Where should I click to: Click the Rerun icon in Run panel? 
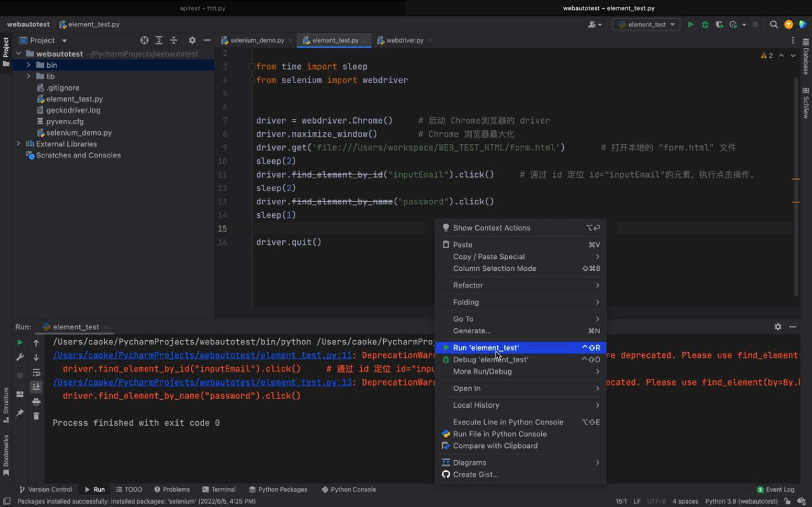tap(20, 343)
